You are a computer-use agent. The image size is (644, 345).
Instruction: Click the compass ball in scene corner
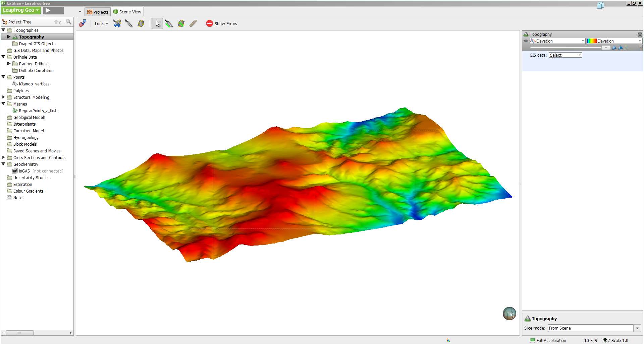(x=509, y=314)
